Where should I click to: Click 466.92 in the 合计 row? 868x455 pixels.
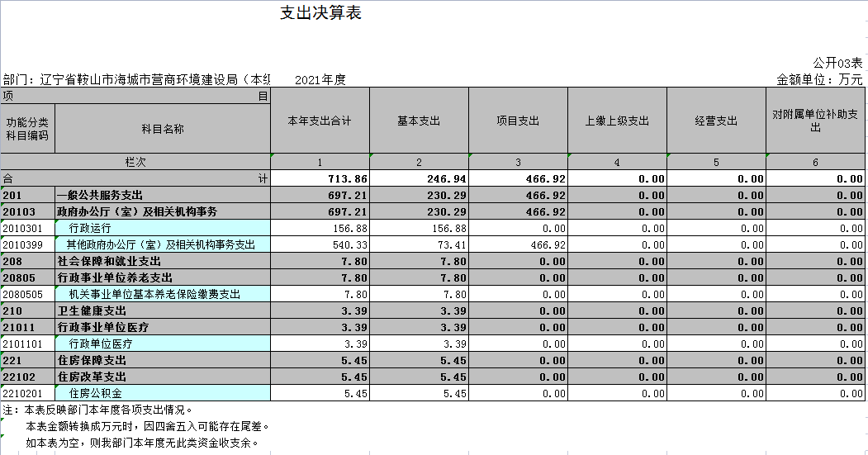pyautogui.click(x=518, y=178)
